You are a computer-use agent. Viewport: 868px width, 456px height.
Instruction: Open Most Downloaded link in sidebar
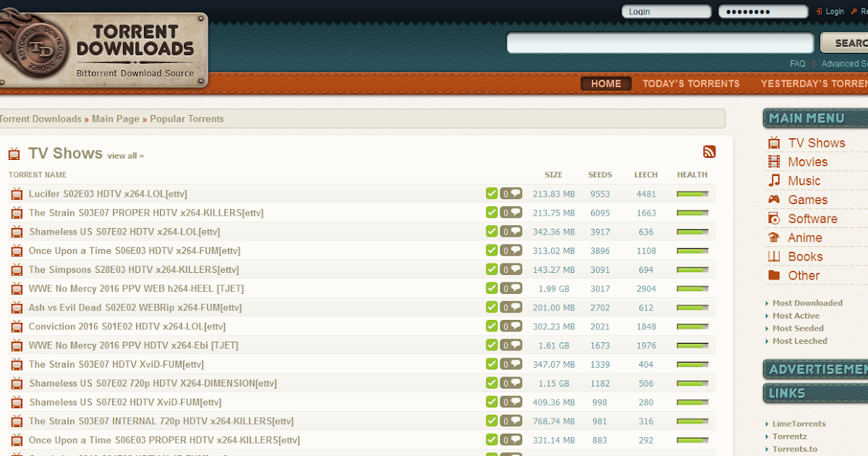(x=807, y=303)
